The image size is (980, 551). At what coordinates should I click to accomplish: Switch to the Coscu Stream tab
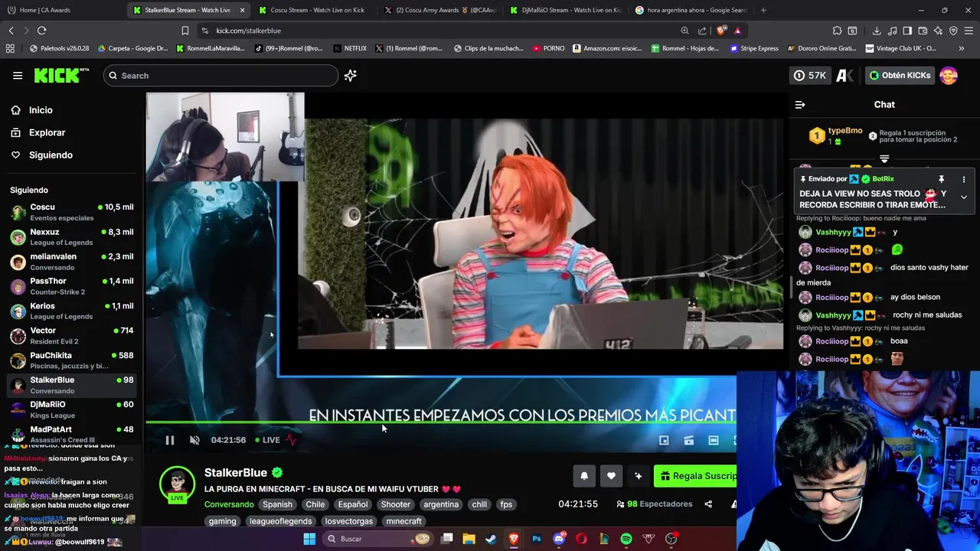[318, 10]
